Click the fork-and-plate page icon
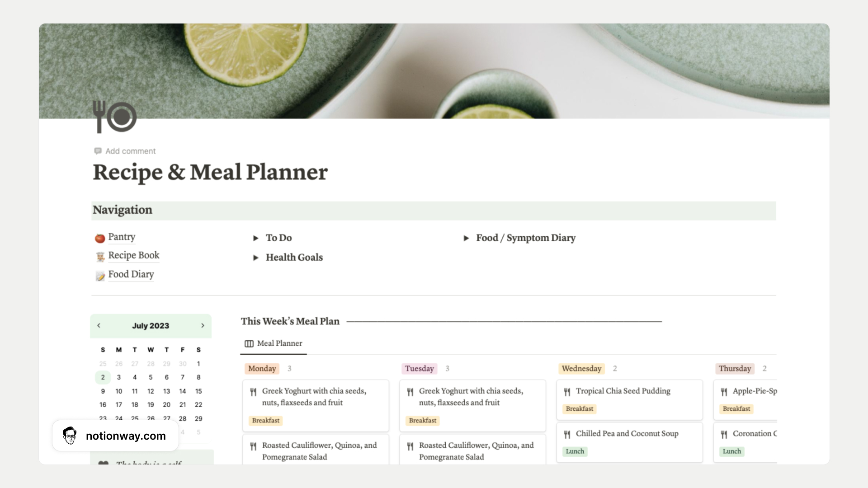The width and height of the screenshot is (868, 488). coord(114,117)
